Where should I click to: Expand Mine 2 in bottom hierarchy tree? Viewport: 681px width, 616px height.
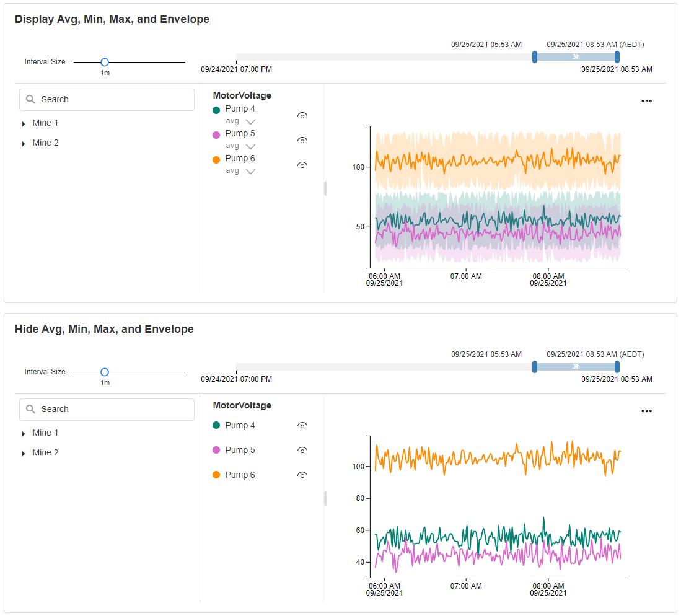coord(24,454)
